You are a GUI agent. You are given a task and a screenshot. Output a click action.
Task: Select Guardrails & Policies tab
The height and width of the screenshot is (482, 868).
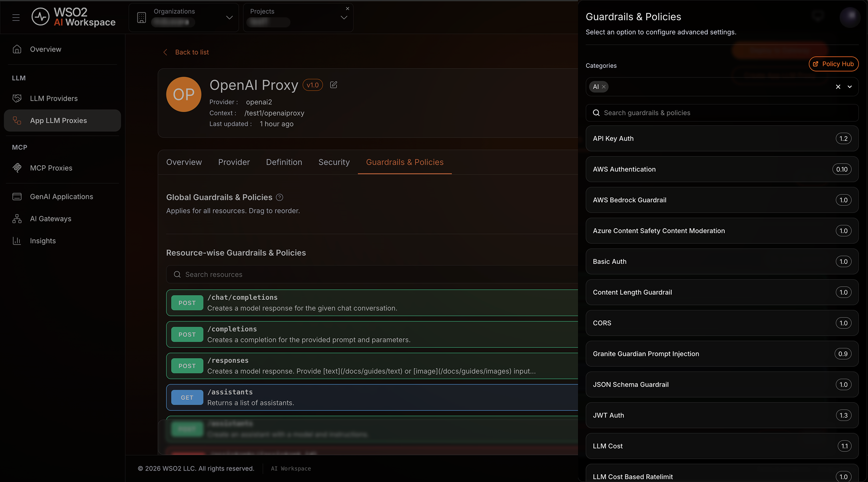[405, 162]
